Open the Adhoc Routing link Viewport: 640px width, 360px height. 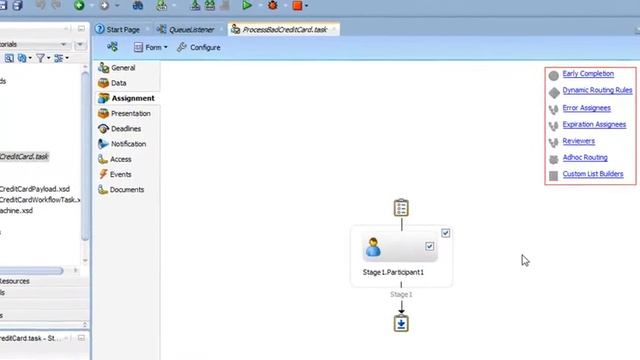[585, 158]
